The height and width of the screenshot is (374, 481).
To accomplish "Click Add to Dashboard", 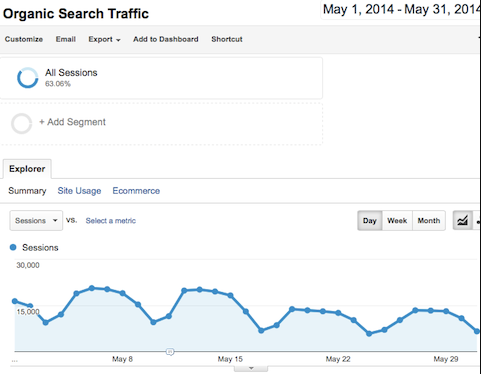I will 166,39.
